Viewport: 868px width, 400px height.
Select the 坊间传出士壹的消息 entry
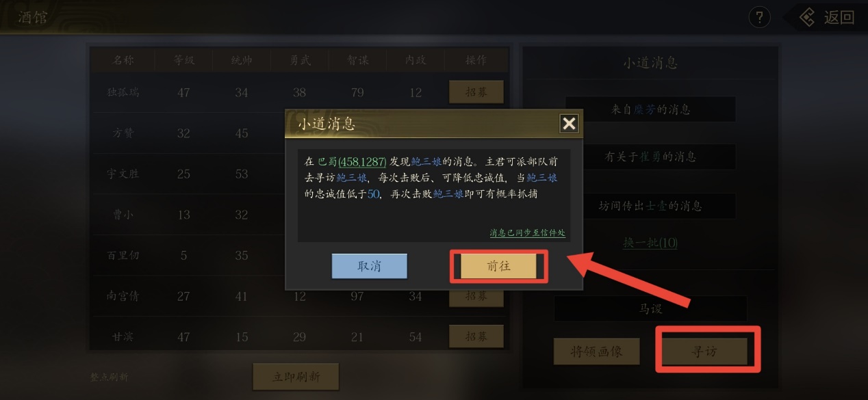(x=650, y=206)
